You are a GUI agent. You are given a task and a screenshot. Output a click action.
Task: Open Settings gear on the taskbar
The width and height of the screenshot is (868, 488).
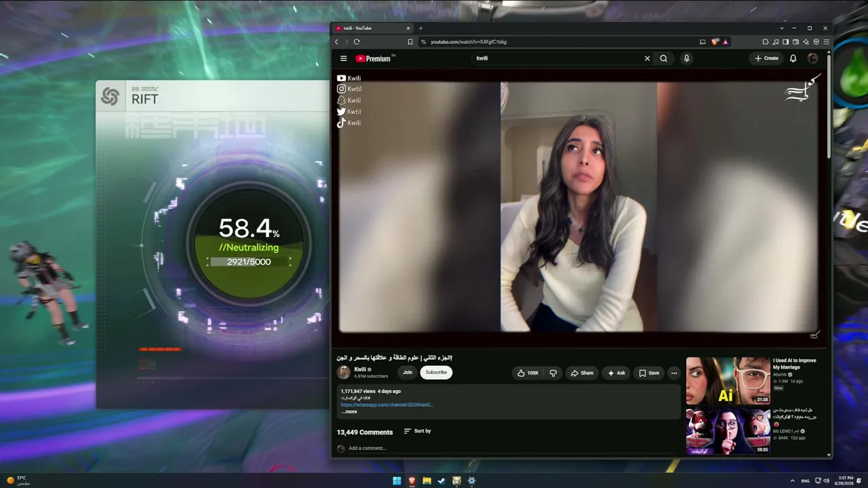pos(471,481)
